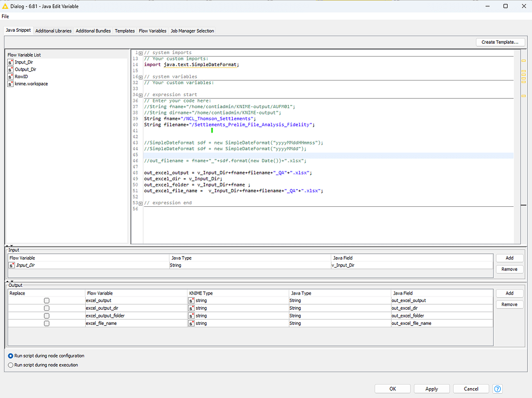Screen dimensions: 532x398
Task: Click line 50 out_excel_folder assignment
Action: (197, 185)
